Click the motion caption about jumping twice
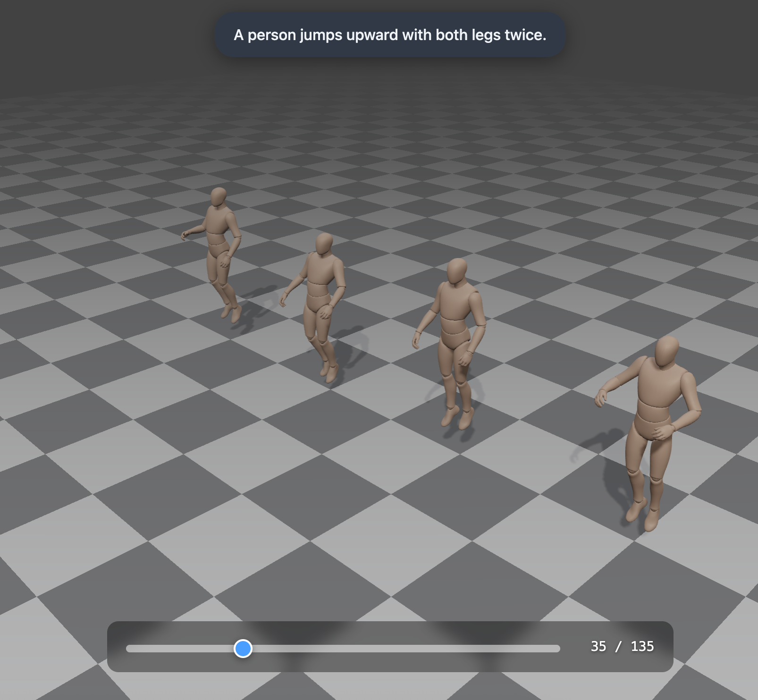This screenshot has height=700, width=758. pos(390,35)
